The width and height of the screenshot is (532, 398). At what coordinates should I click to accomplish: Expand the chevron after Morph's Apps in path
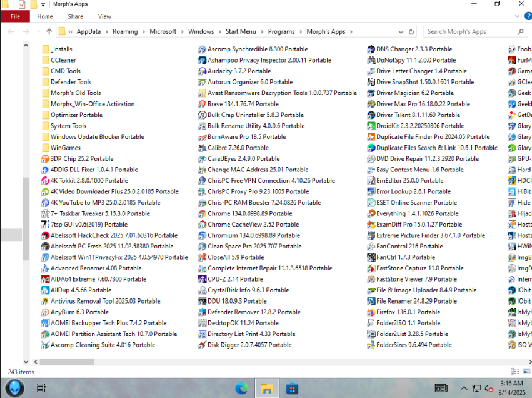(x=351, y=31)
